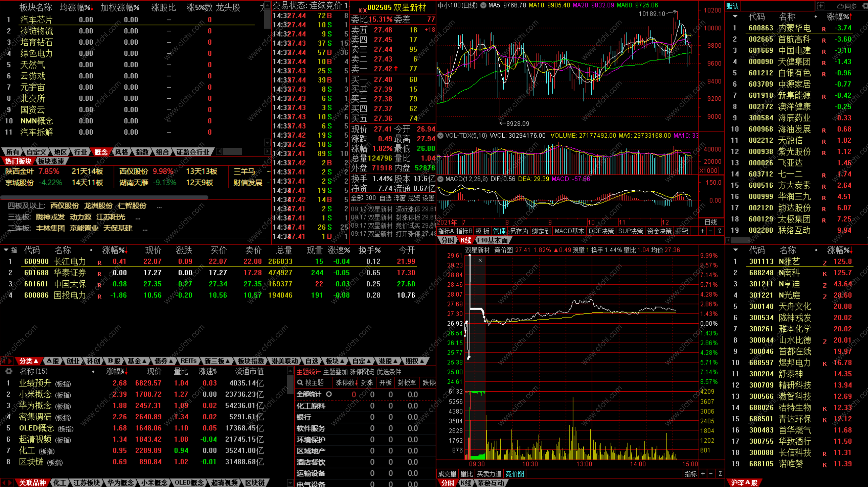Image resolution: width=868 pixels, height=487 pixels.
Task: Click the 同步 cloud sync icon
Action: tap(841, 6)
